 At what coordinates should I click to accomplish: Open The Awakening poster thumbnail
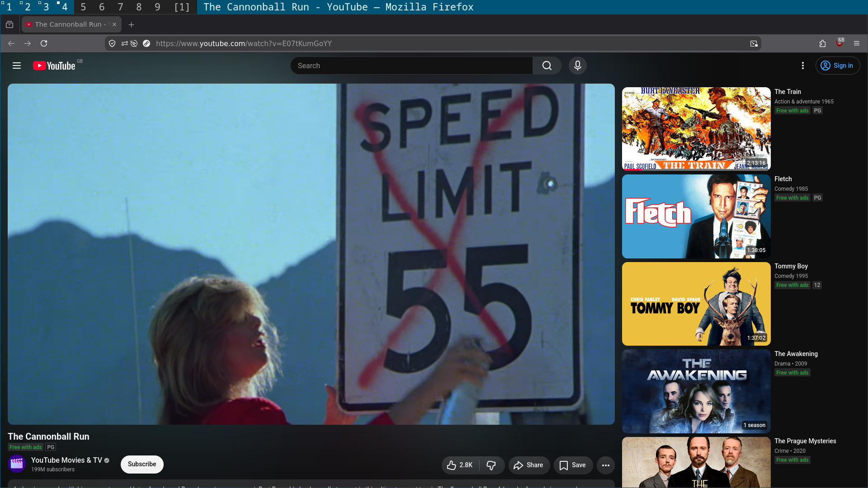coord(696,391)
